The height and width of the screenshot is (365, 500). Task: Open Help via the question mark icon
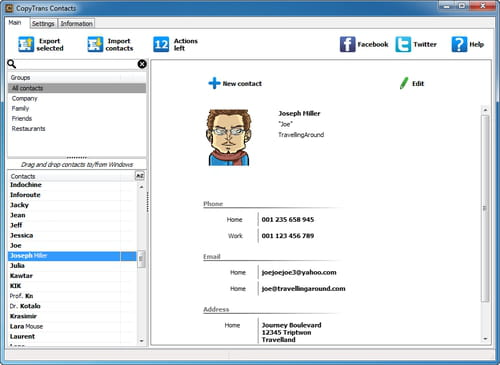(459, 44)
